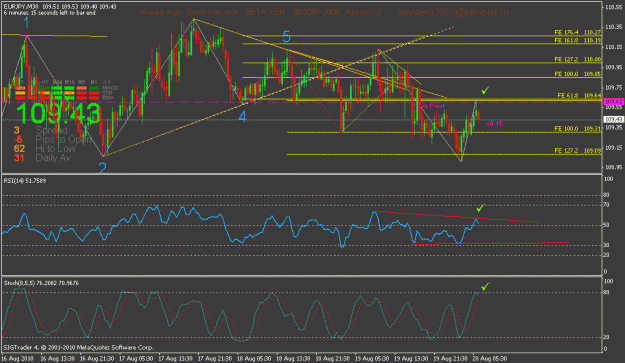Select the FE 127.2 110.00 level label
625x363 pixels.
tap(578, 59)
